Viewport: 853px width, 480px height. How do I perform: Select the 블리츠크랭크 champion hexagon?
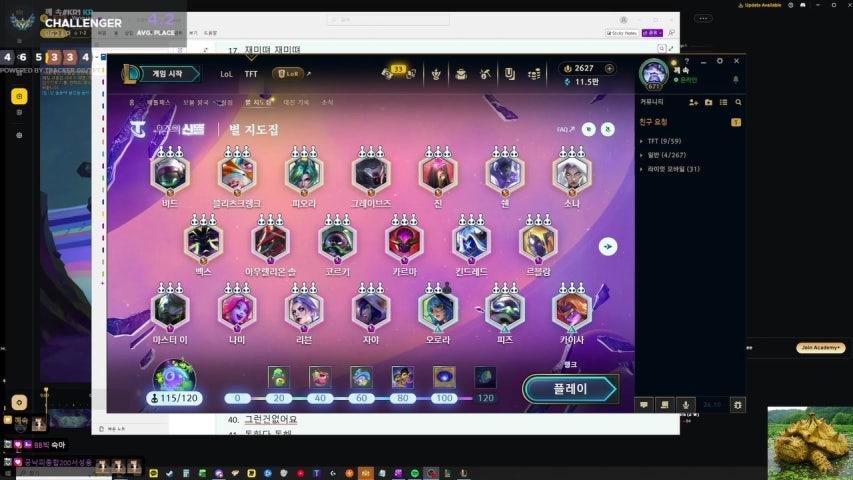click(x=237, y=173)
